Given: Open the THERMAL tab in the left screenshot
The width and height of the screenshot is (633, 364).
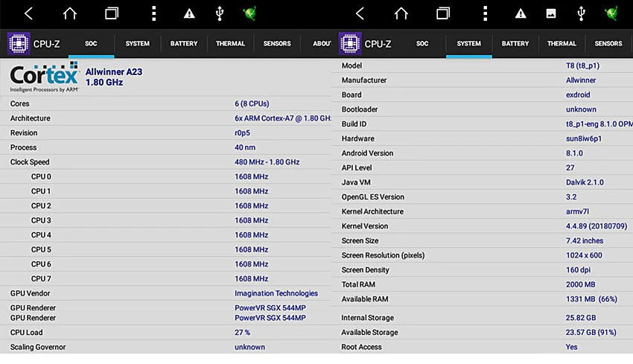Looking at the screenshot, I should 230,44.
